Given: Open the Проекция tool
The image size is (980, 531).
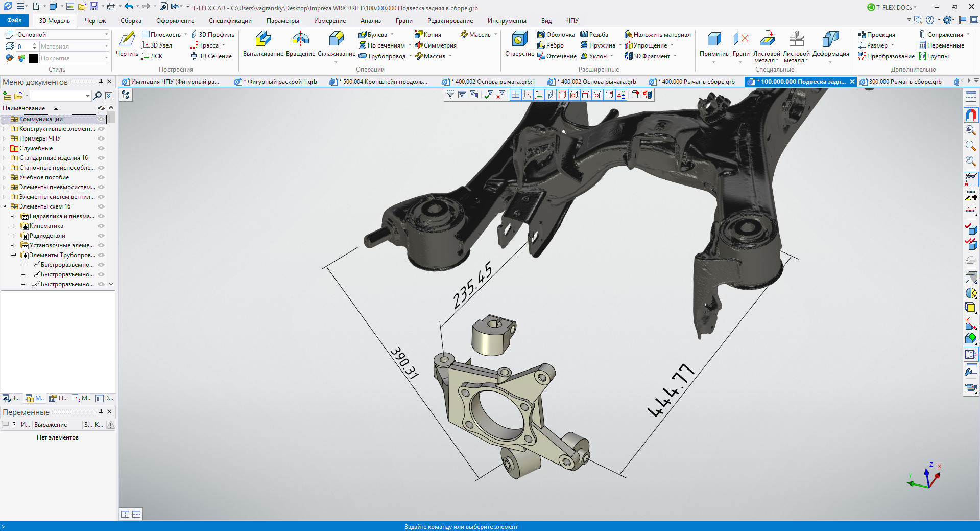Looking at the screenshot, I should coord(876,34).
